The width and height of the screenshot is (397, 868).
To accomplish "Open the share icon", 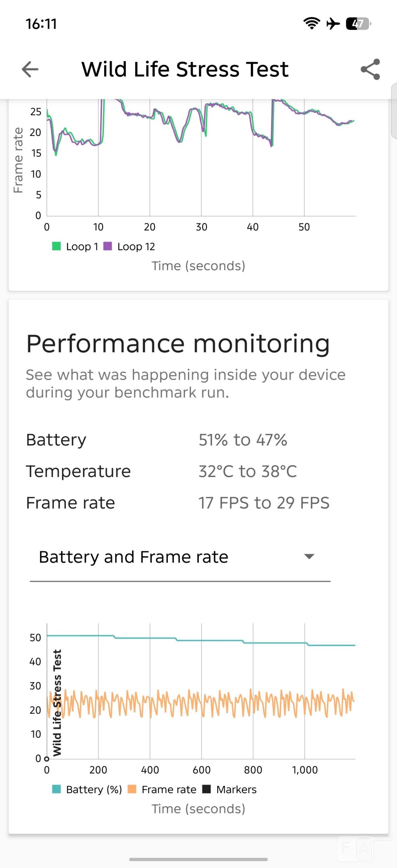I will 370,69.
